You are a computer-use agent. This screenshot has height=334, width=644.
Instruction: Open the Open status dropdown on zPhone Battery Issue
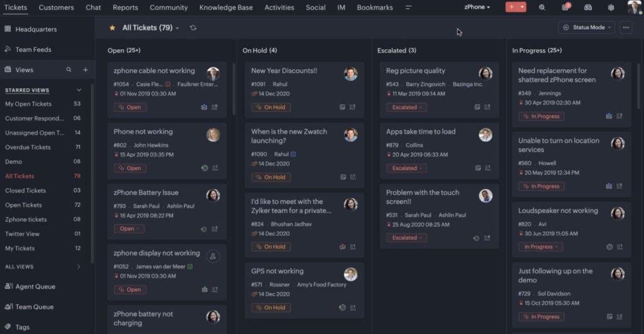click(129, 228)
